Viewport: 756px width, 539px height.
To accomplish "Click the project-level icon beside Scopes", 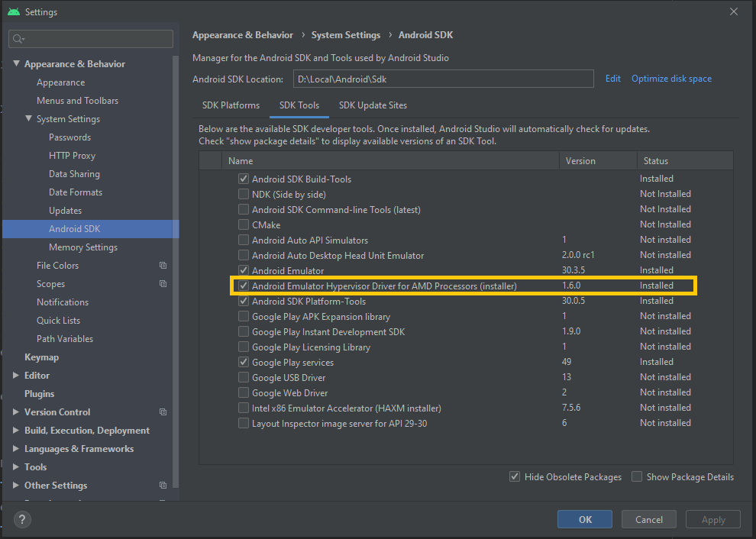I will coord(163,284).
